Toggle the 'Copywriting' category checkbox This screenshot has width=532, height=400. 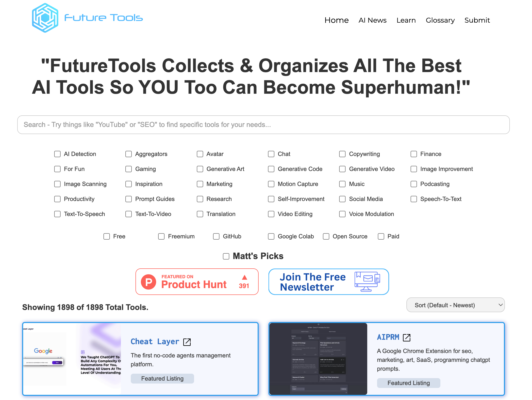[343, 154]
